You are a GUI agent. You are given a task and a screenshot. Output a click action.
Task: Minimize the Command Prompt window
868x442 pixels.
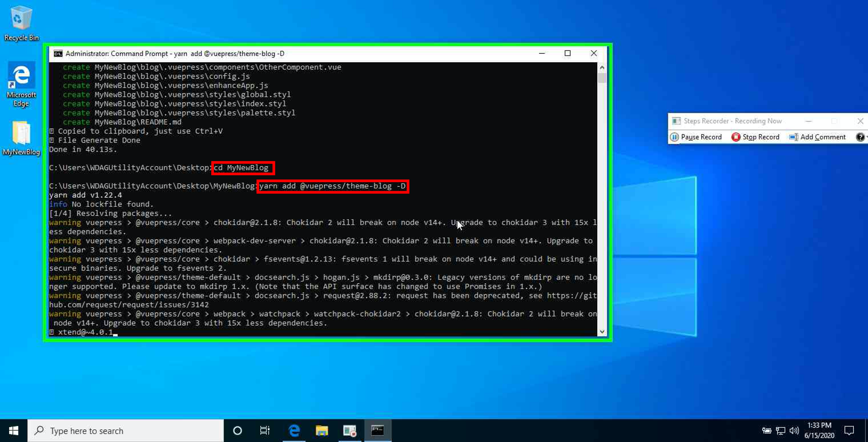click(542, 53)
